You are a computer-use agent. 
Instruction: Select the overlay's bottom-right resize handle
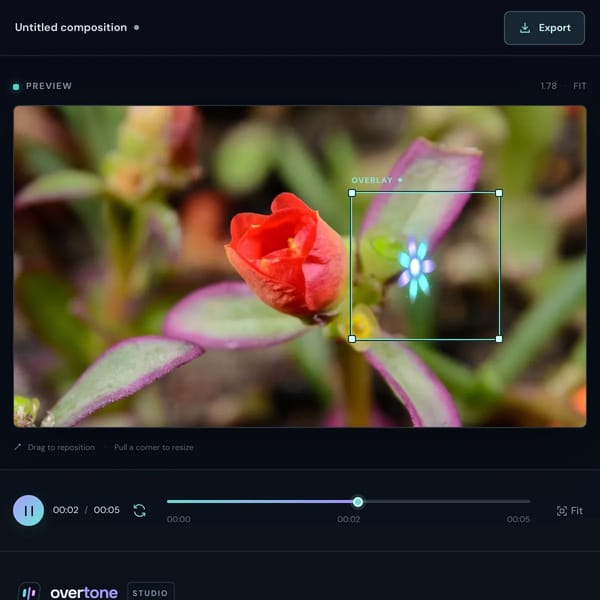(499, 339)
